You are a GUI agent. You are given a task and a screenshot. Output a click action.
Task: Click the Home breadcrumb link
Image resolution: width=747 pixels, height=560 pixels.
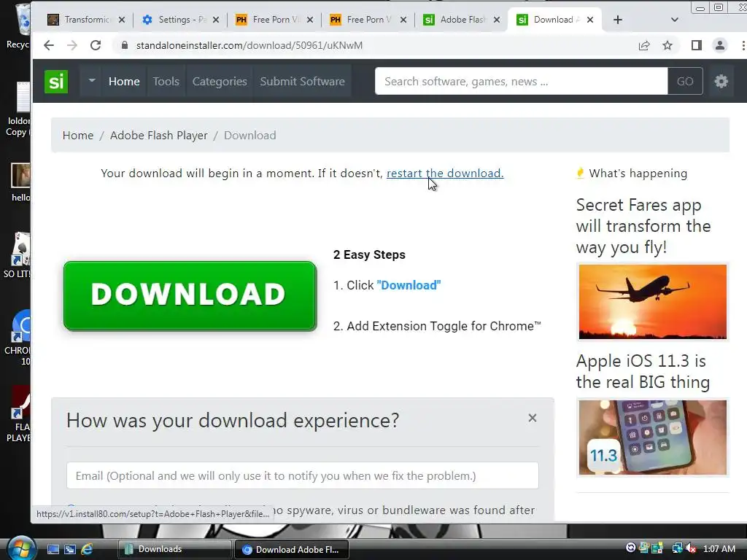tap(77, 135)
